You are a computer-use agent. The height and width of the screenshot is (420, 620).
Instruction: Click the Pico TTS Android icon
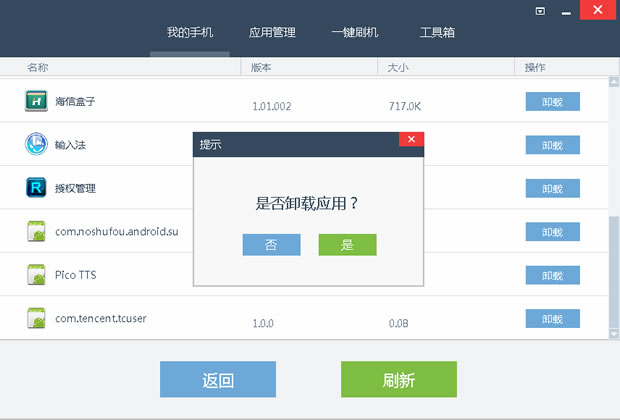pos(36,274)
